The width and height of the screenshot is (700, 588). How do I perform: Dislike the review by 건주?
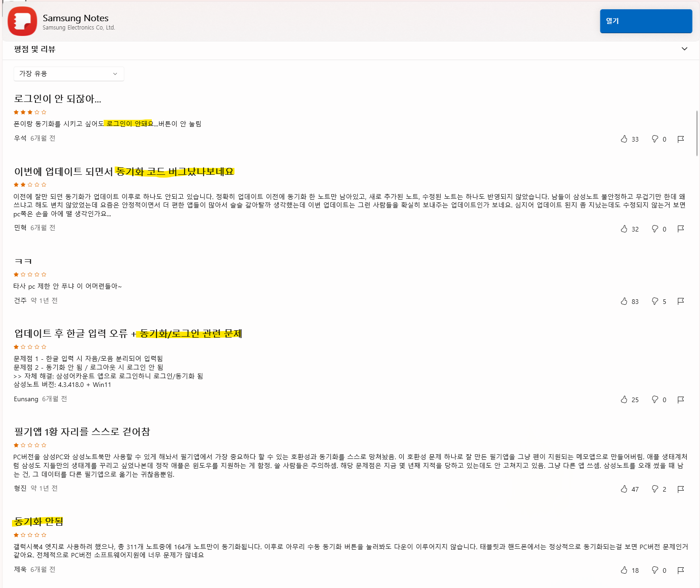[655, 301]
